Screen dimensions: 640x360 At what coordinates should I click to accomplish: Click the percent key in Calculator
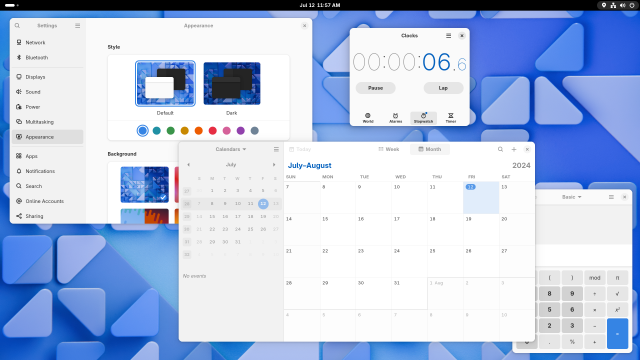(572, 342)
